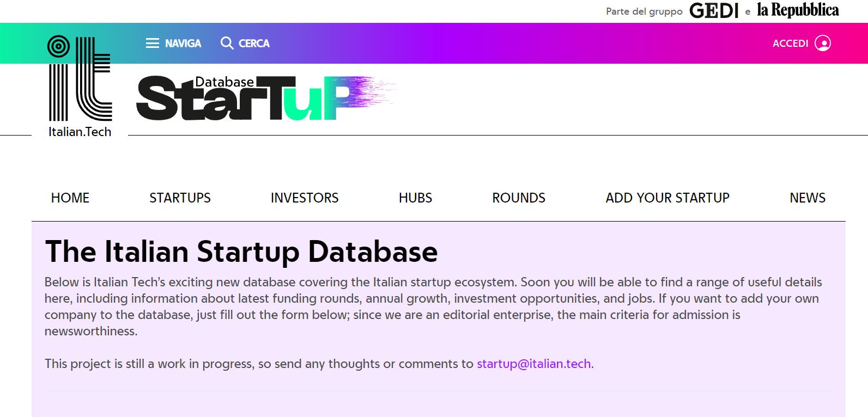The width and height of the screenshot is (868, 417).
Task: Select the INVESTORS menu item
Action: pos(305,198)
